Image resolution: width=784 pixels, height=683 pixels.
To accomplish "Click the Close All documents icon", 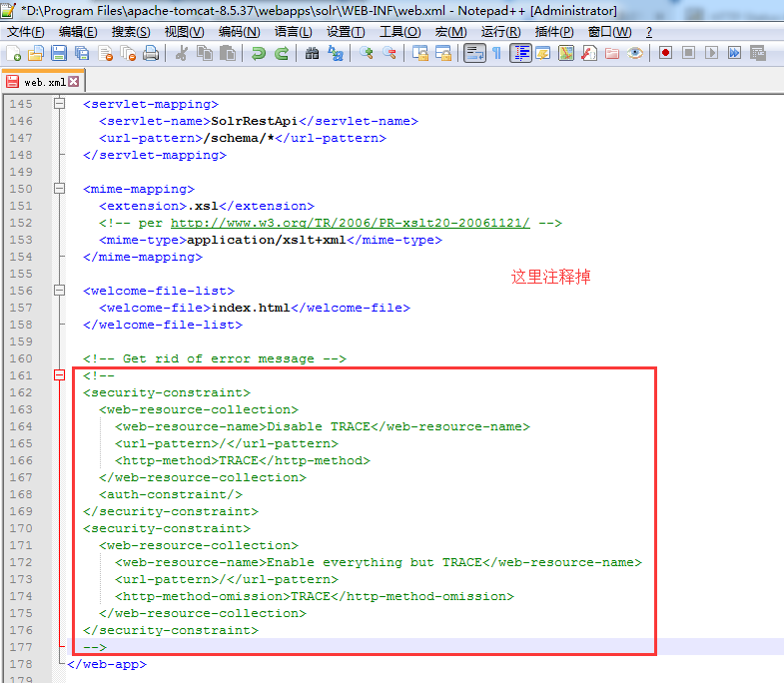I will click(128, 53).
